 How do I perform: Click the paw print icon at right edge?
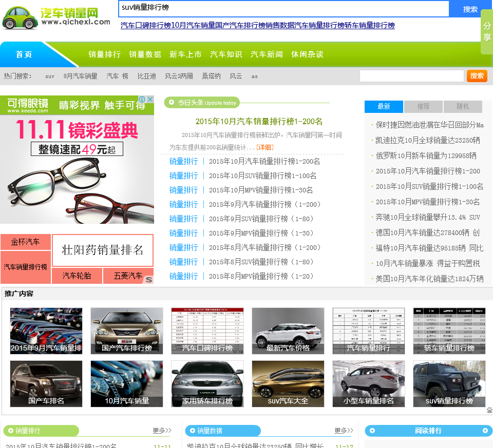[x=490, y=410]
